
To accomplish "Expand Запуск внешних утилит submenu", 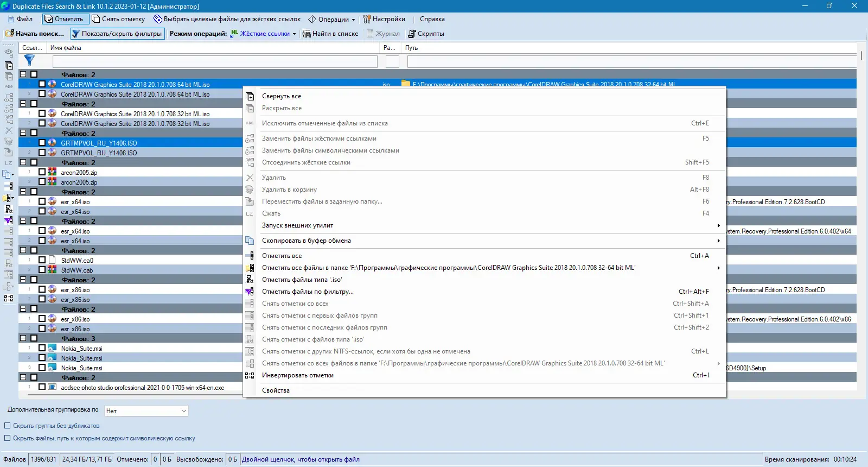I will click(x=484, y=225).
